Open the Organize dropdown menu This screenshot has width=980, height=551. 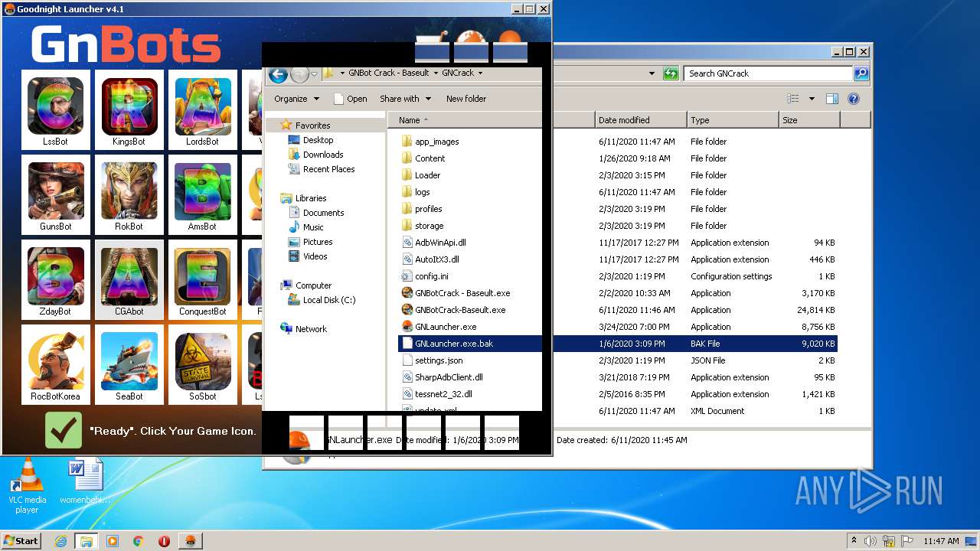(297, 99)
